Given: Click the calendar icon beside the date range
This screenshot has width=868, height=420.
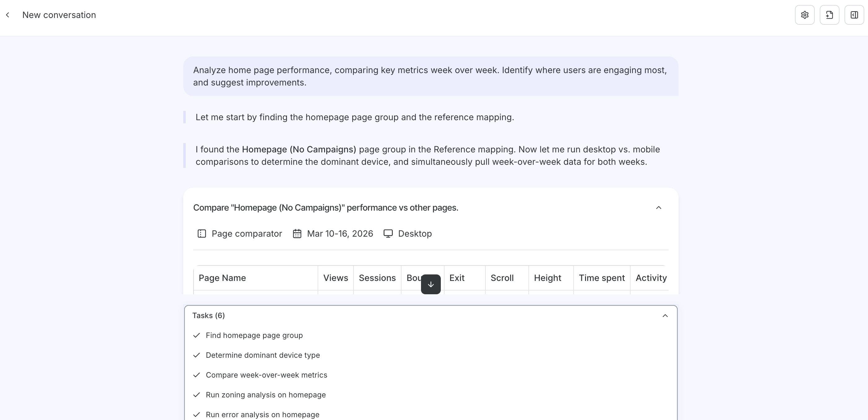Looking at the screenshot, I should [x=297, y=234].
